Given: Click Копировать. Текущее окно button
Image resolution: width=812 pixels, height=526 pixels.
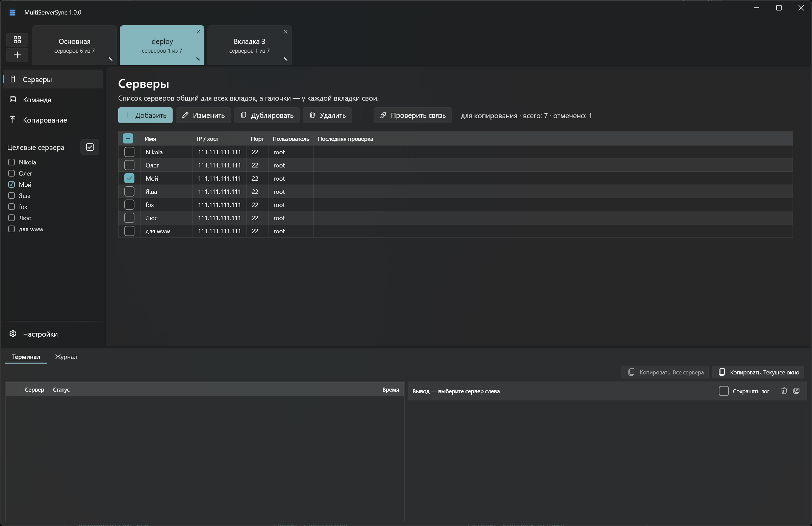Looking at the screenshot, I should click(758, 372).
